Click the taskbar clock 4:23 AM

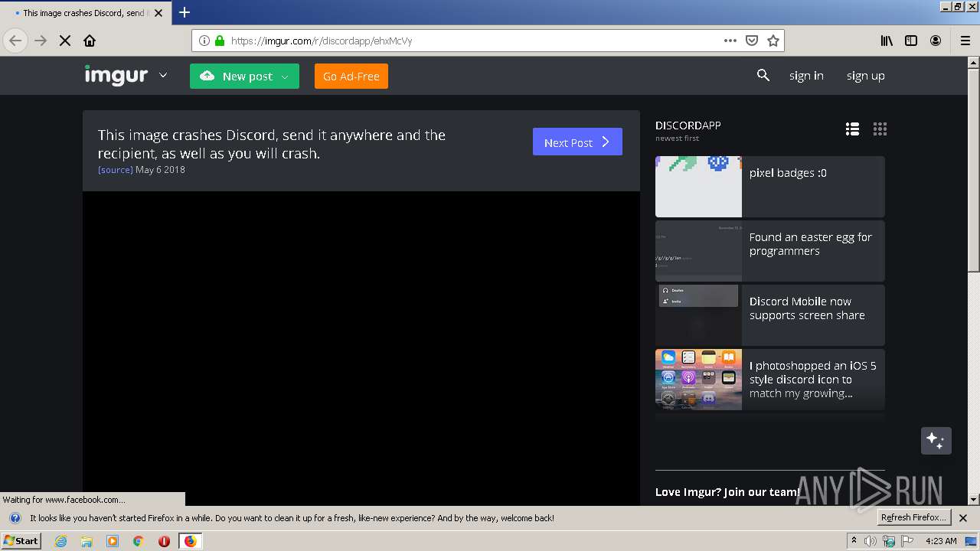(941, 541)
